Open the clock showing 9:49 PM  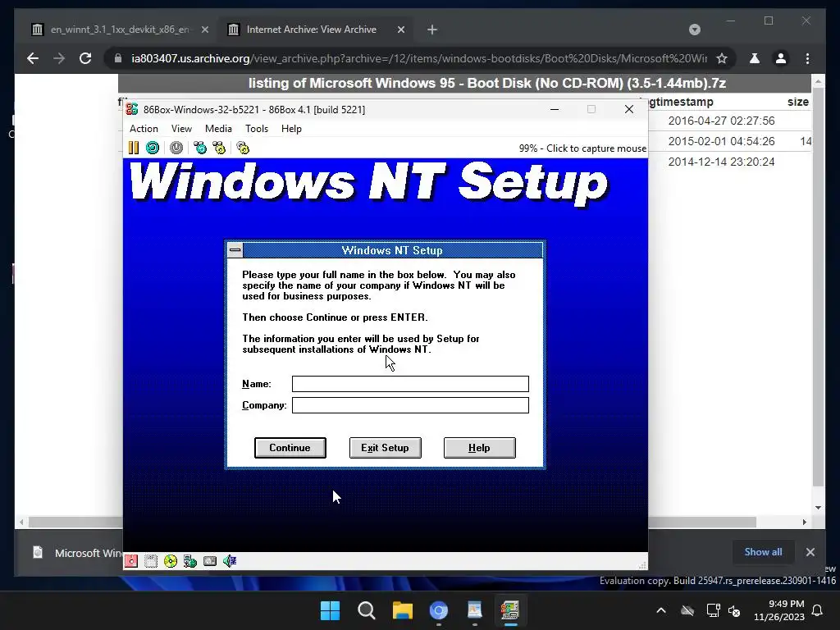click(779, 610)
